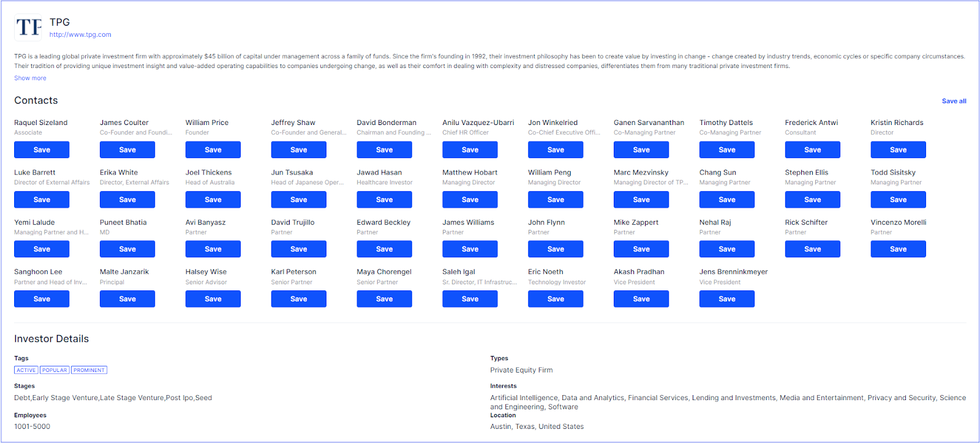The width and height of the screenshot is (980, 443).
Task: Save contact Matthew Hobart
Action: pyautogui.click(x=470, y=200)
